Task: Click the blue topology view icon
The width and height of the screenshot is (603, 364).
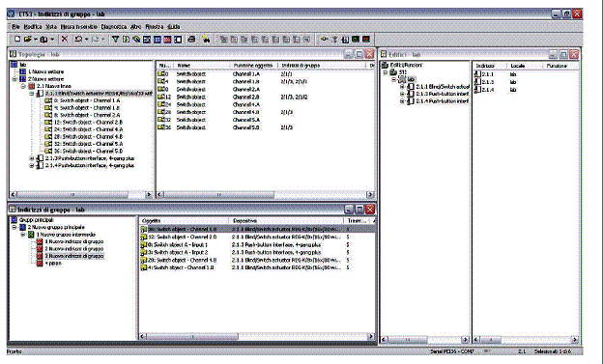Action: (158, 40)
